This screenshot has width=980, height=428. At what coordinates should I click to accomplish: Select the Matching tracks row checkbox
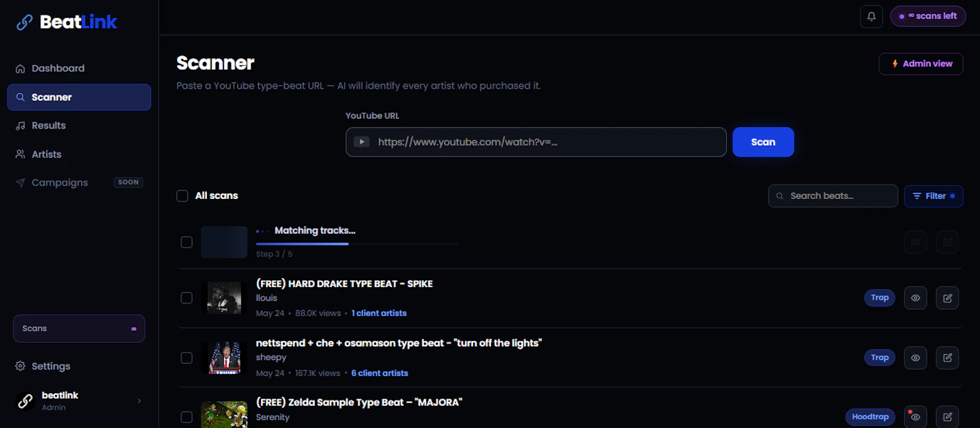click(x=187, y=242)
